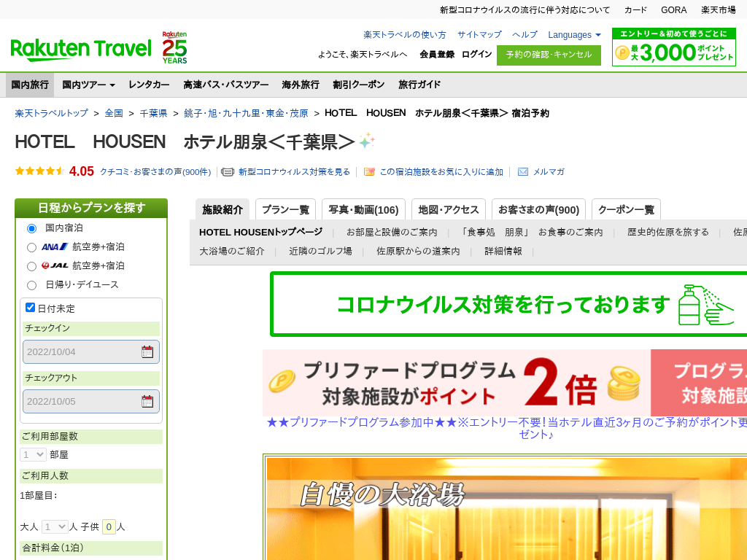
Task: Click 予約の確認・キャンセル button
Action: pos(549,55)
